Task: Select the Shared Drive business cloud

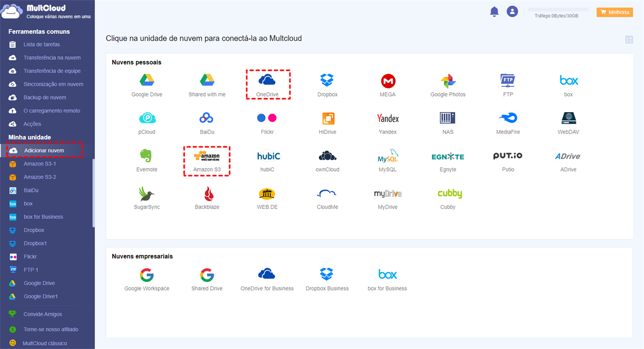Action: [x=207, y=279]
